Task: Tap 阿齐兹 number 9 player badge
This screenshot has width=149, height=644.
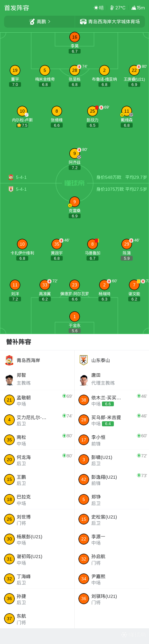Action: click(75, 153)
